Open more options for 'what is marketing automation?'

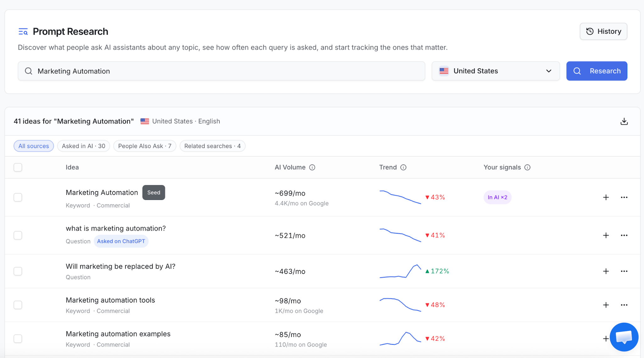624,235
